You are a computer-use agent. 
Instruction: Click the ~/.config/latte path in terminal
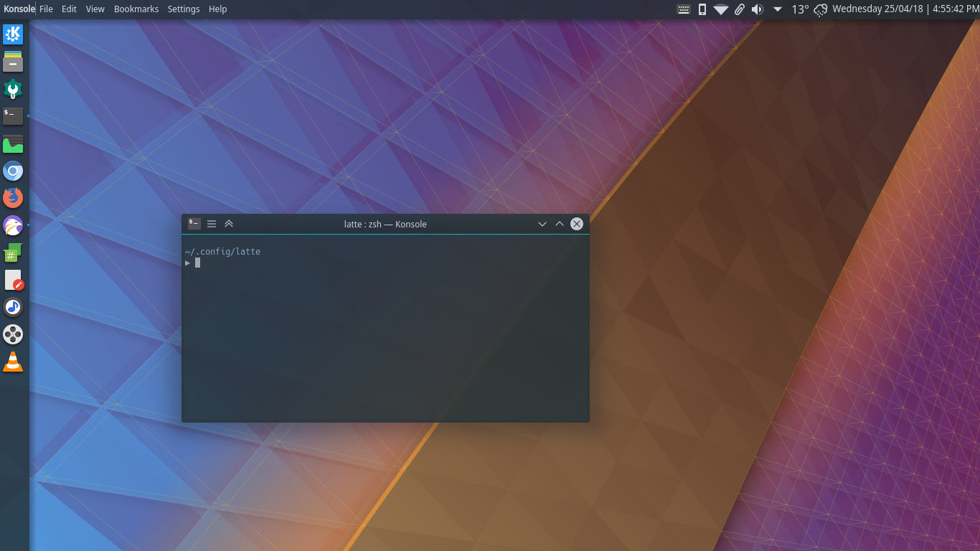click(222, 252)
